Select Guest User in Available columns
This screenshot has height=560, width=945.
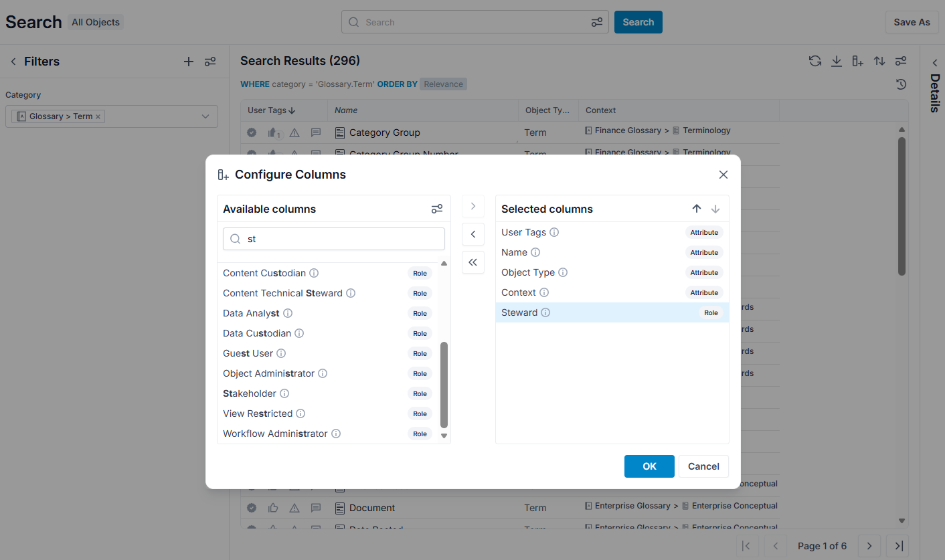[328, 353]
